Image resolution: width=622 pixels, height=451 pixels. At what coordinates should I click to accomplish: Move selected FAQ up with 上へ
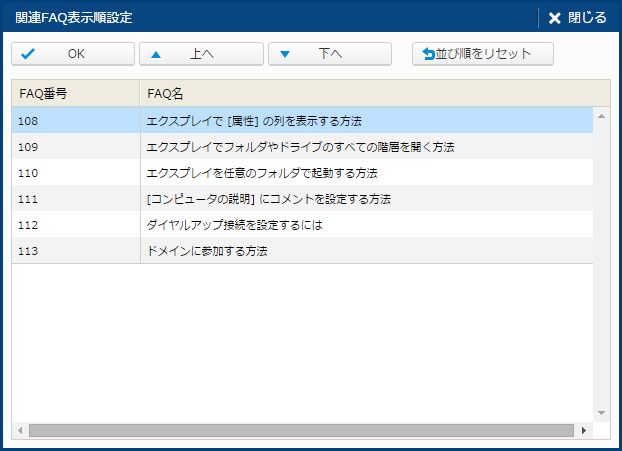[201, 54]
